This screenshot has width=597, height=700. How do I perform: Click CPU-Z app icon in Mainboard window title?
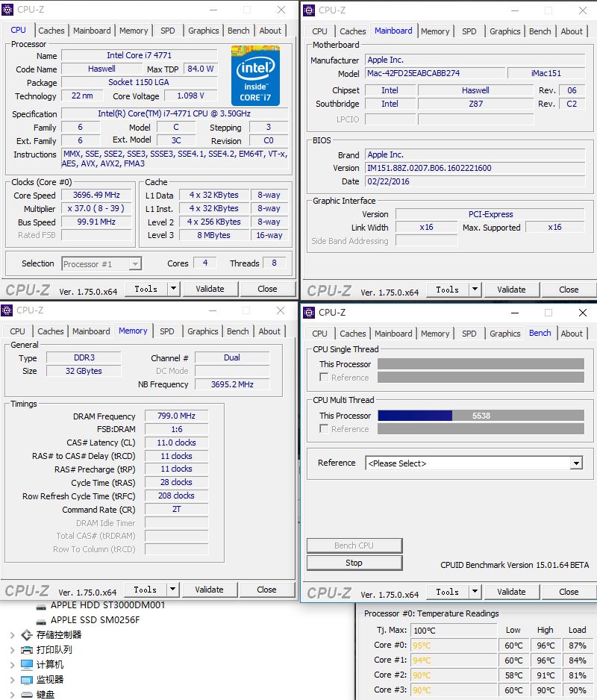[309, 10]
